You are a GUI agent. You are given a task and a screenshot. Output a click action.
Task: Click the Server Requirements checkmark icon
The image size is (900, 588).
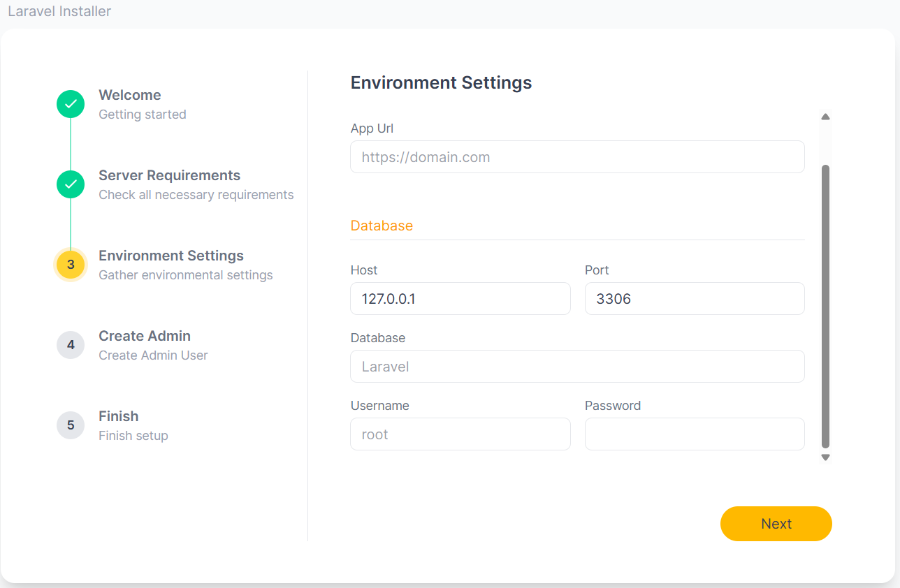pos(71,184)
